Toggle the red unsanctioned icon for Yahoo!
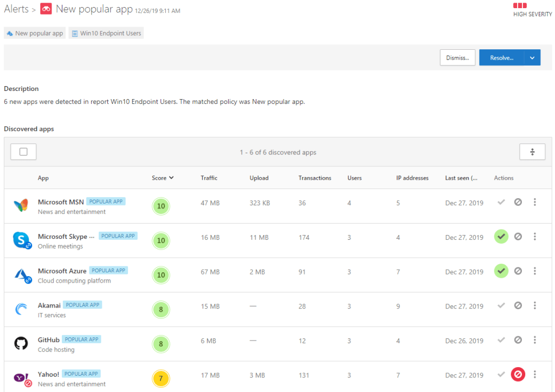This screenshot has height=392, width=555. pyautogui.click(x=518, y=375)
